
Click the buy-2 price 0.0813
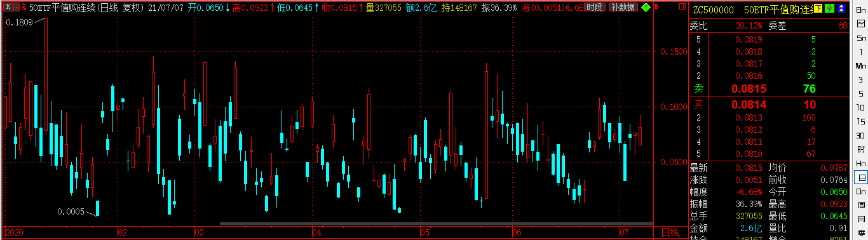click(749, 117)
